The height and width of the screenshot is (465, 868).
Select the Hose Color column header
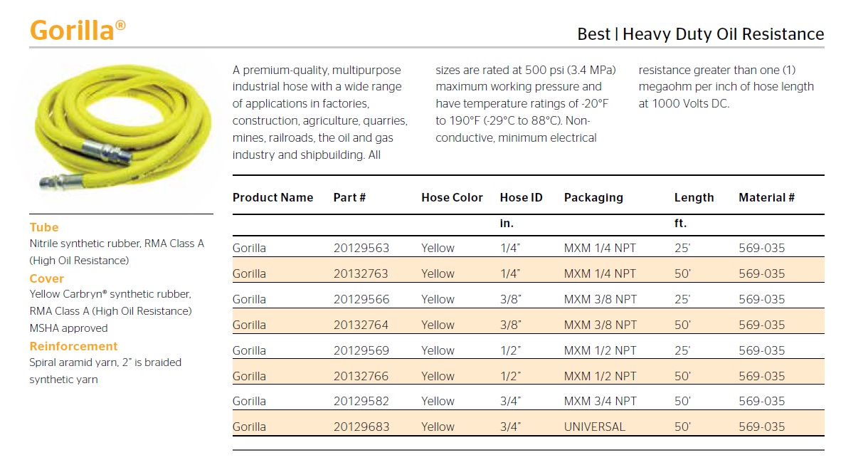[452, 198]
